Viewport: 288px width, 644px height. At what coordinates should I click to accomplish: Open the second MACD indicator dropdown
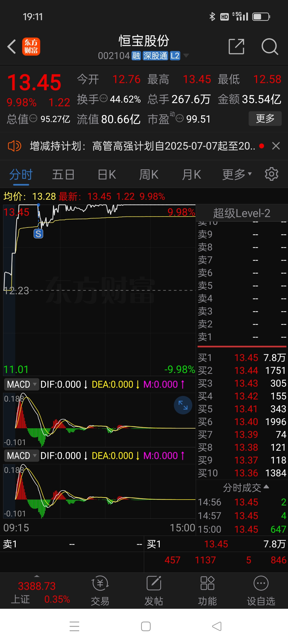point(21,455)
